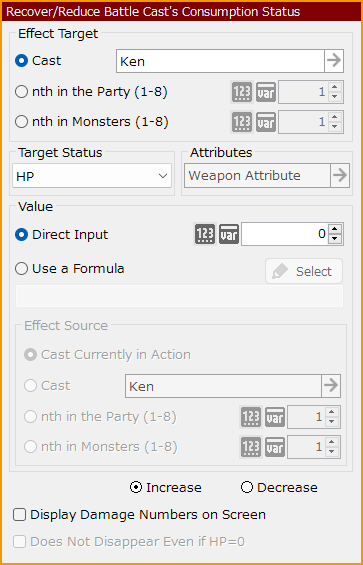Click var icon for nth in Monsters
Viewport: 363px width, 565px height.
pos(266,122)
